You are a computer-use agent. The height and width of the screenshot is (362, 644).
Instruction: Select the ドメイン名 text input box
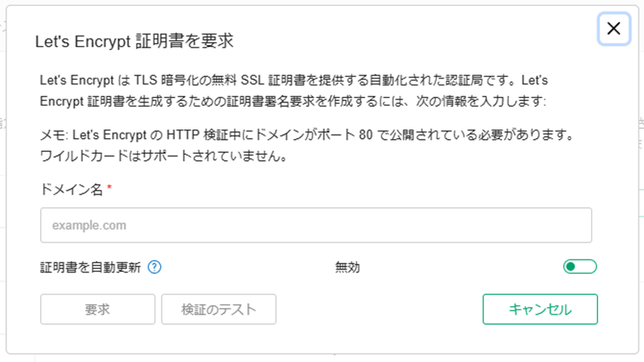coord(316,225)
